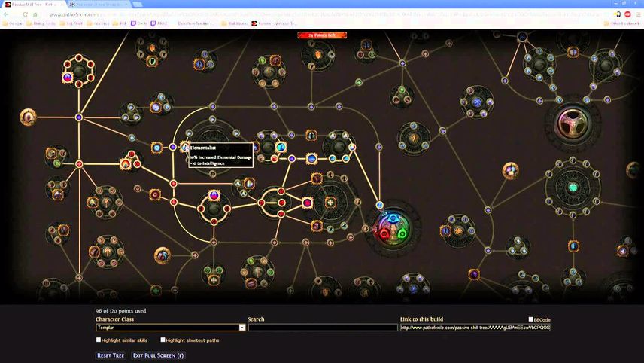This screenshot has width=644, height=363.
Task: Click the red '24 Points Left' banner
Action: (x=322, y=35)
